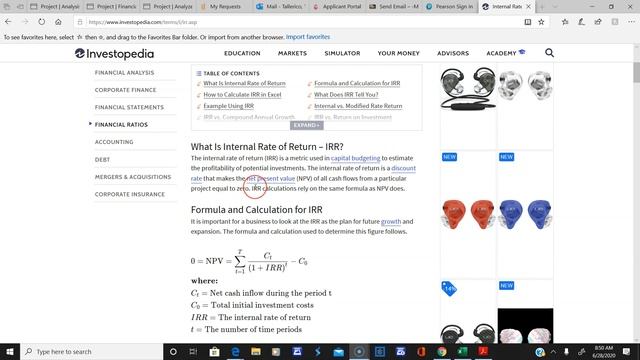The image size is (640, 360).
Task: Click the Investopedia logo
Action: tap(114, 53)
